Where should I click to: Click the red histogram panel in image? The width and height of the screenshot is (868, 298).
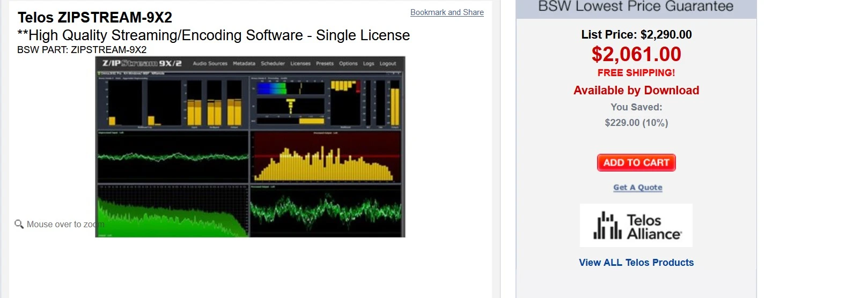[326, 157]
